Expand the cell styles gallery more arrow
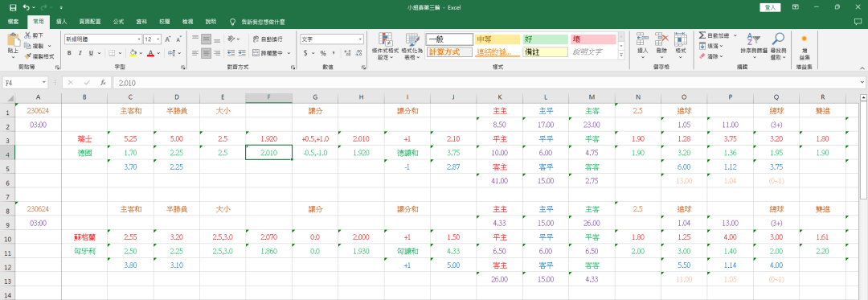Screen dimensions: 868x300 coord(621,55)
